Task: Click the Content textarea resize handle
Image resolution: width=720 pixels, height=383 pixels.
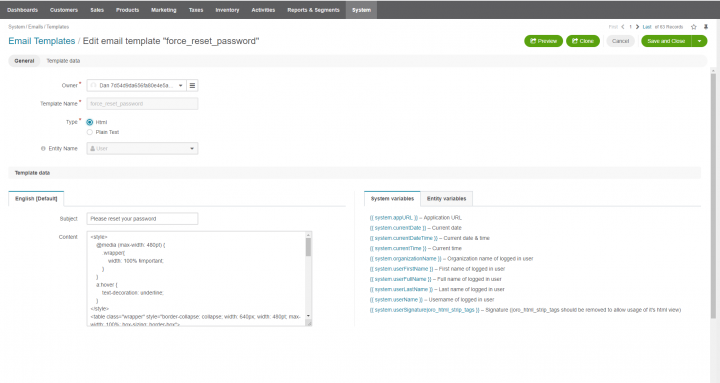Action: pyautogui.click(x=309, y=323)
